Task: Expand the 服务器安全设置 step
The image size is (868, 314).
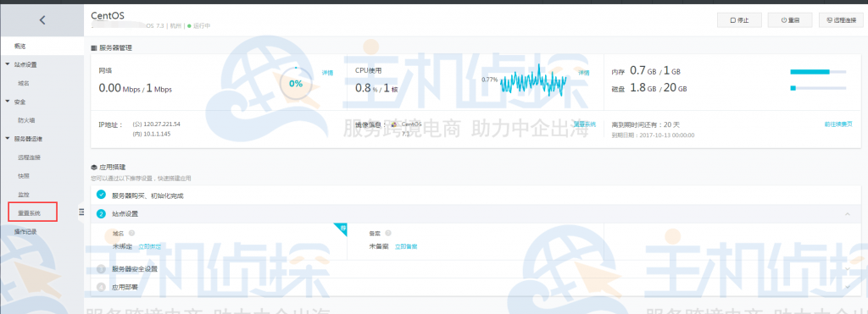Action: pyautogui.click(x=847, y=268)
